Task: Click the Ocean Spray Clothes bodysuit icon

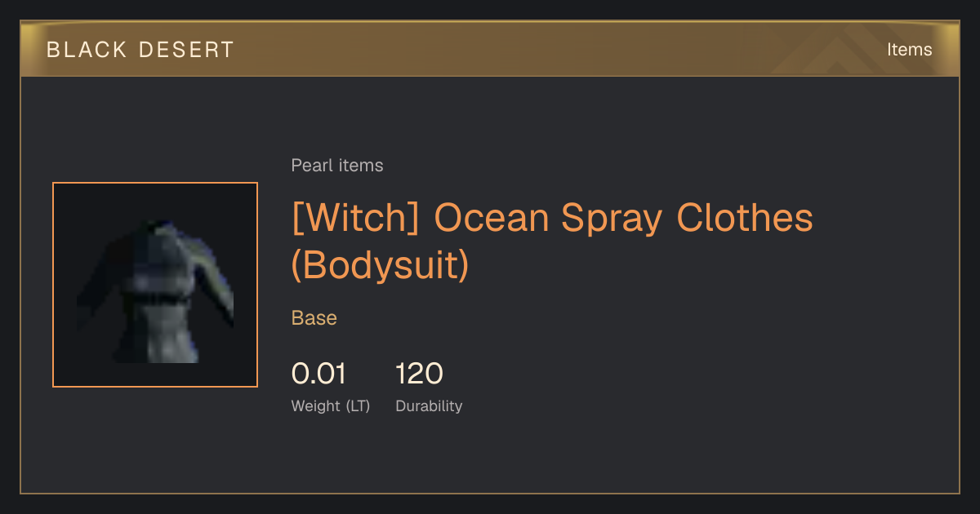Action: [155, 292]
